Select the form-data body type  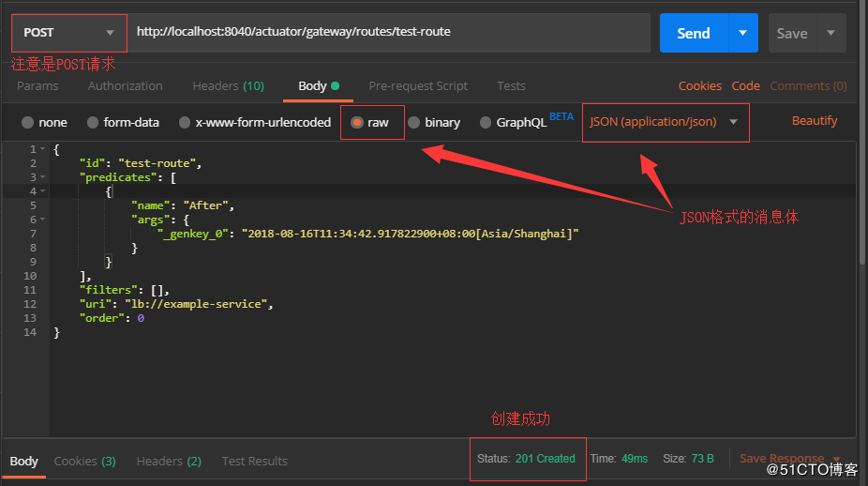click(123, 123)
